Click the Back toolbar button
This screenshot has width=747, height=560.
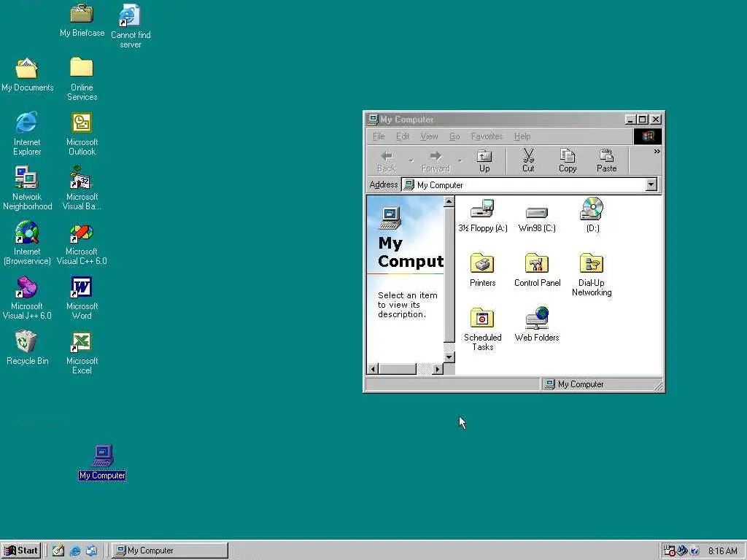pos(387,160)
